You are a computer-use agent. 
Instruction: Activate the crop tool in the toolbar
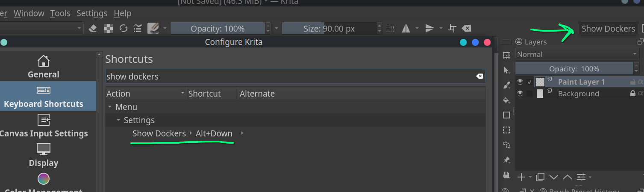(x=452, y=29)
